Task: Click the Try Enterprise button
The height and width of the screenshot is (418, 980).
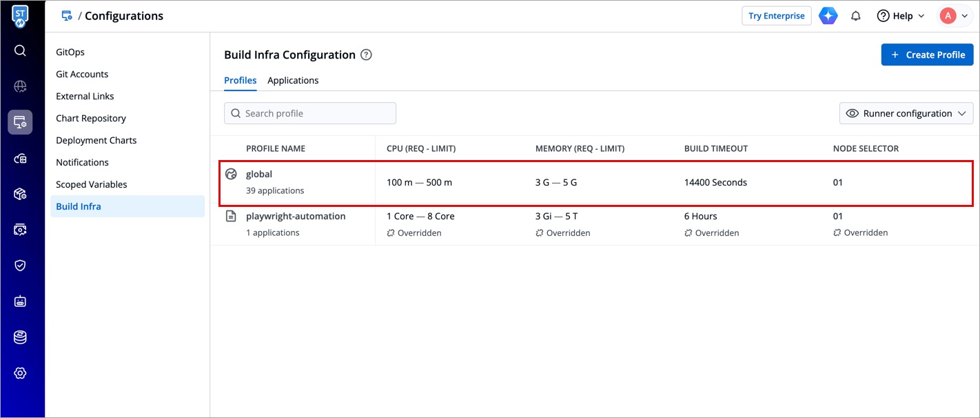Action: pyautogui.click(x=776, y=16)
